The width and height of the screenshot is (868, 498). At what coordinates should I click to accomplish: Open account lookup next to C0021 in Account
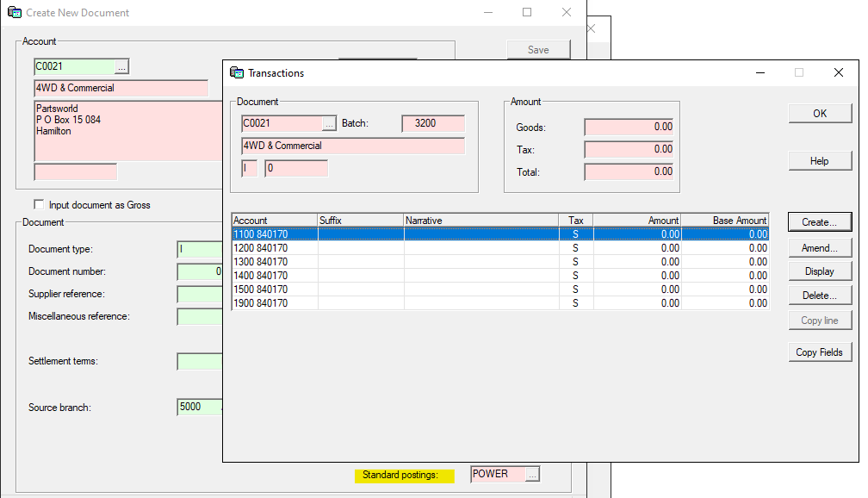click(121, 66)
